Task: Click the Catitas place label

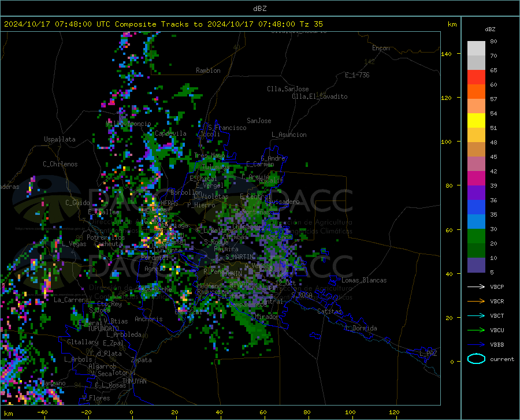Action: [329, 311]
